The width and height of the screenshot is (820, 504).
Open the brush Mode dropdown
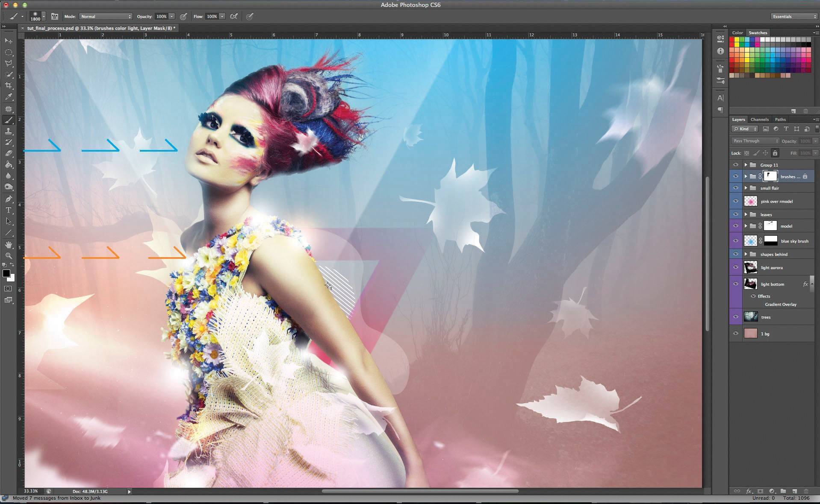(106, 16)
